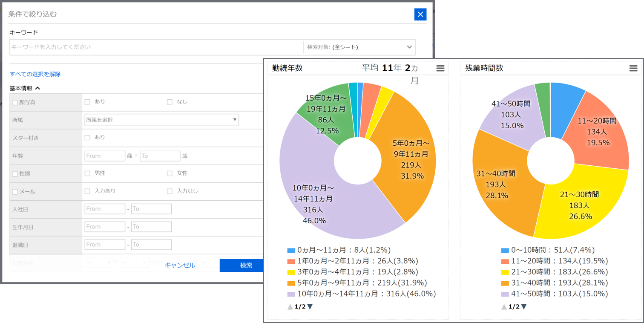Close the 条件で絞り込む filter dialog
Viewport: 644px width, 323px height.
[x=420, y=14]
